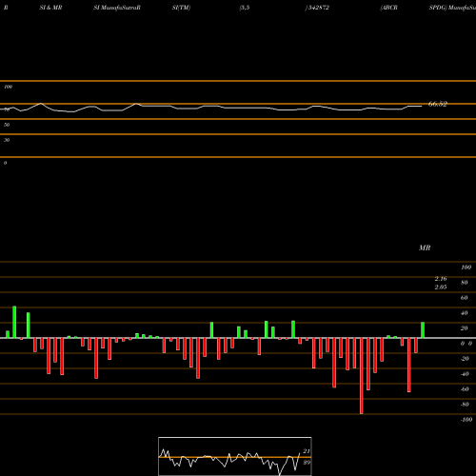Screen dimensions: 476x476
Task: Click the 'MR' panel label
Action: 425,248
